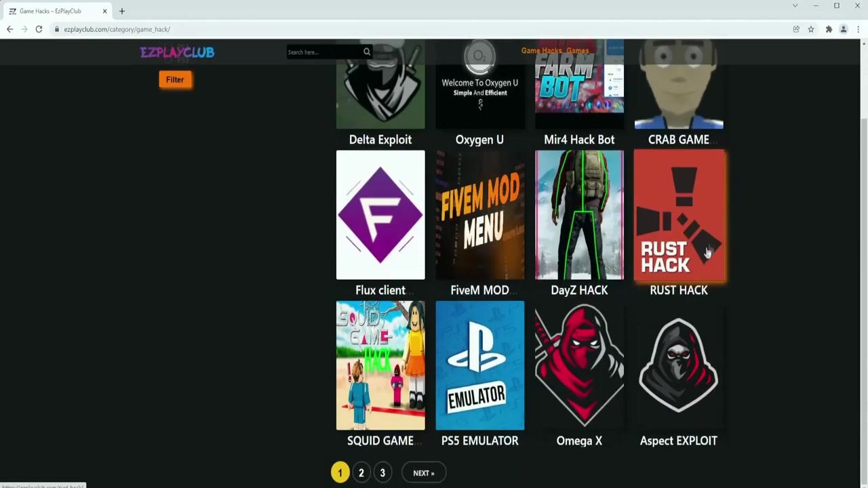Open the extensions puzzle icon
The width and height of the screenshot is (868, 488).
[829, 29]
